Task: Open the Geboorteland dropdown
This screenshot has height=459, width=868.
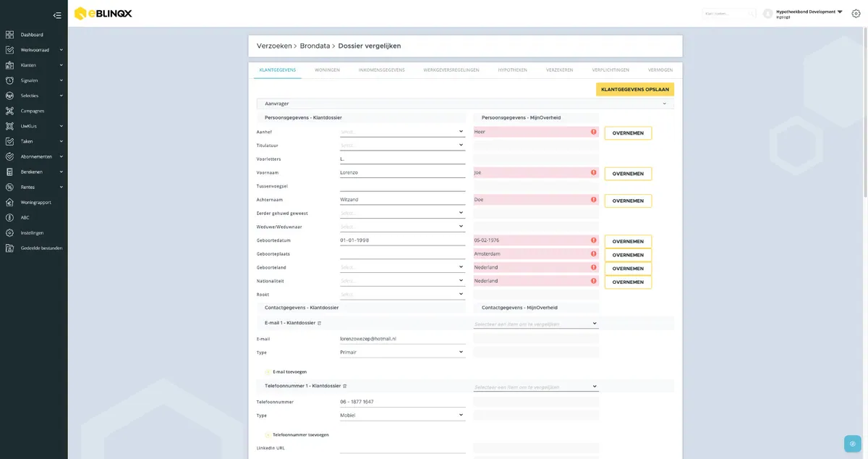Action: [x=402, y=267]
